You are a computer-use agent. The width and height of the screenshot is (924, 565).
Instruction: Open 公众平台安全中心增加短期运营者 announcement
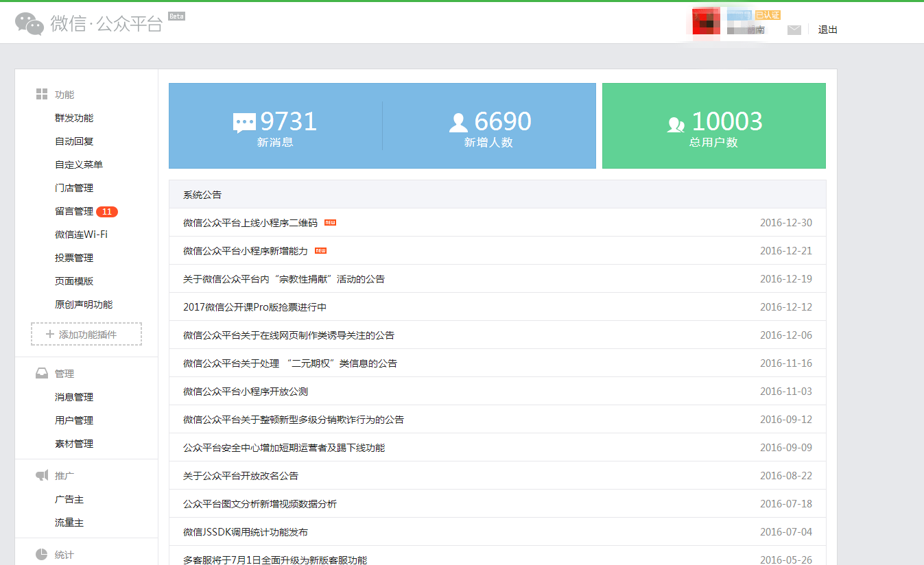(284, 448)
